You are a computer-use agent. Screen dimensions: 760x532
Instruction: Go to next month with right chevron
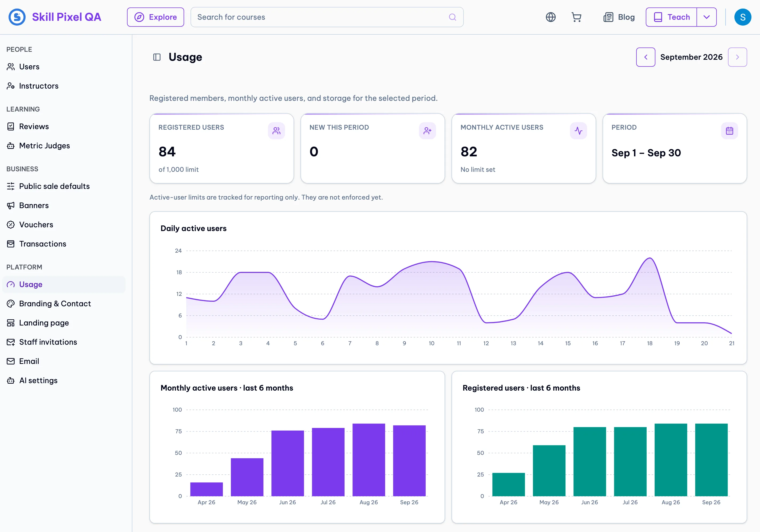click(x=737, y=57)
